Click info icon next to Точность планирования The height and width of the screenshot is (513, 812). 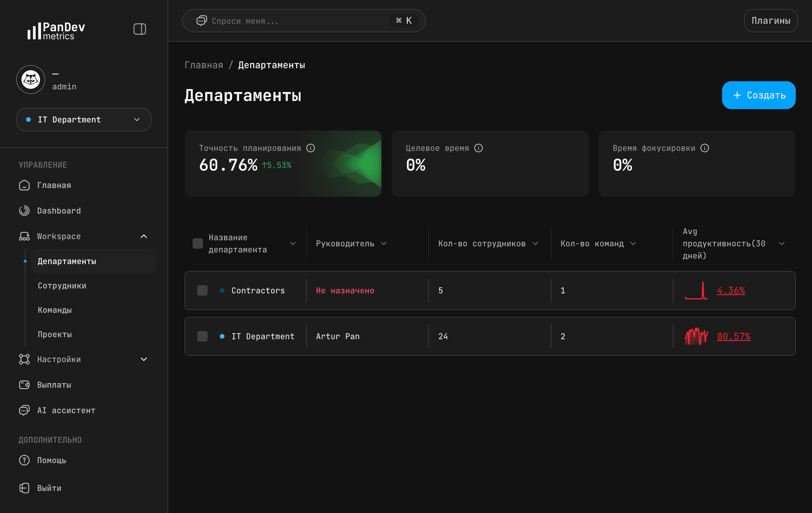click(311, 148)
